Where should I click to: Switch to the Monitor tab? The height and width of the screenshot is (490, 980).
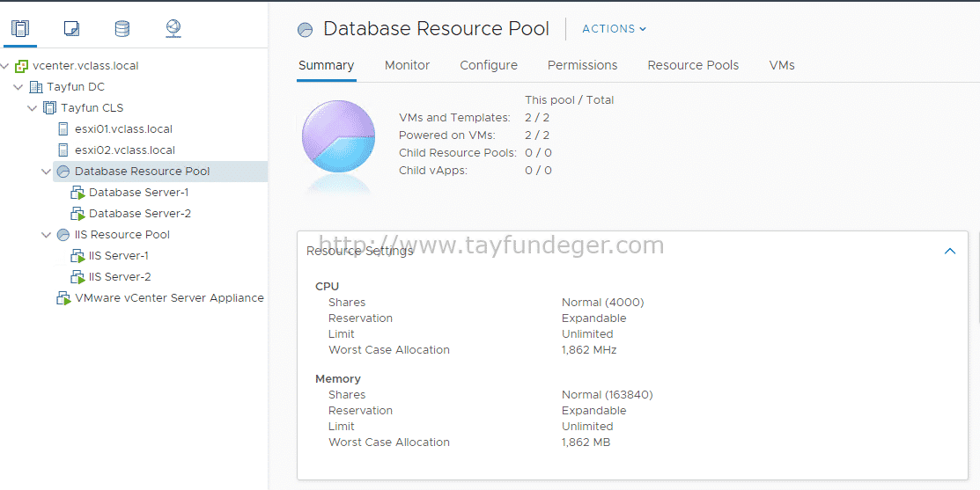tap(408, 65)
